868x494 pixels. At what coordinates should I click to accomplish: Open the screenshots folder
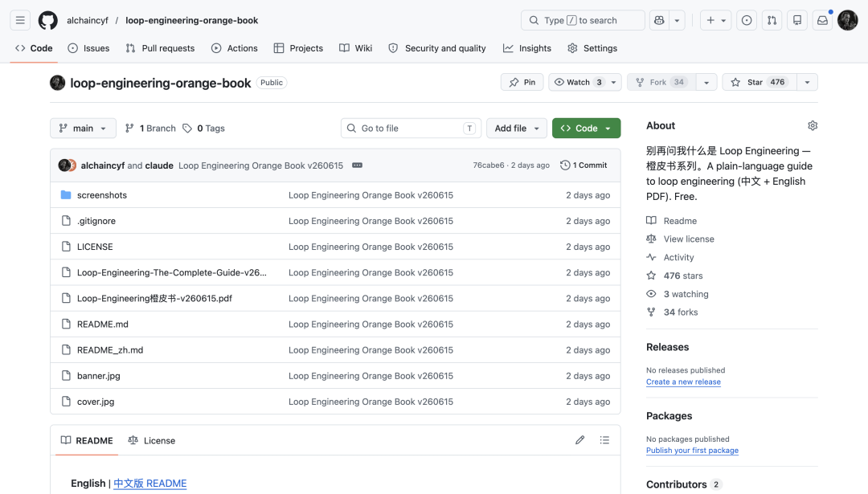pyautogui.click(x=102, y=194)
